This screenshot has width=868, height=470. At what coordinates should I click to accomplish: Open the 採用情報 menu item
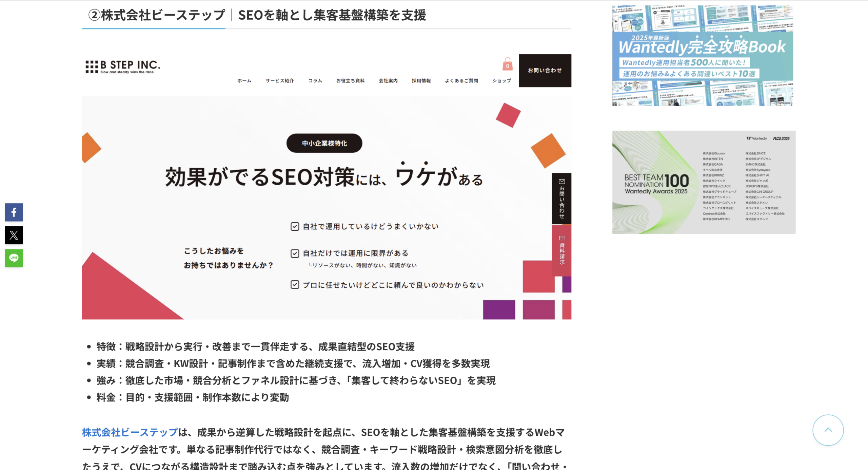click(421, 81)
